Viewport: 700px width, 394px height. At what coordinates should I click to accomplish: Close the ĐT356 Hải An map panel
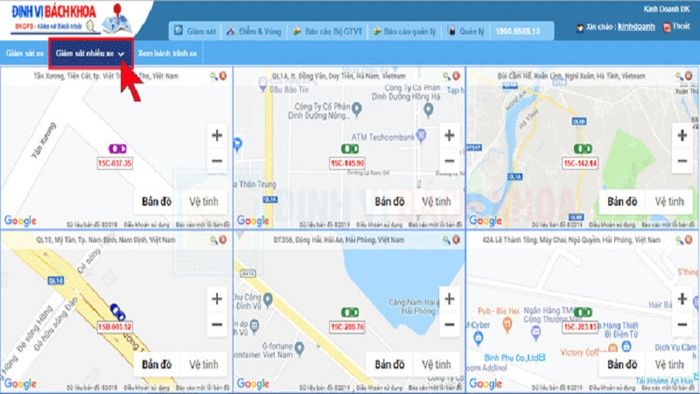456,240
